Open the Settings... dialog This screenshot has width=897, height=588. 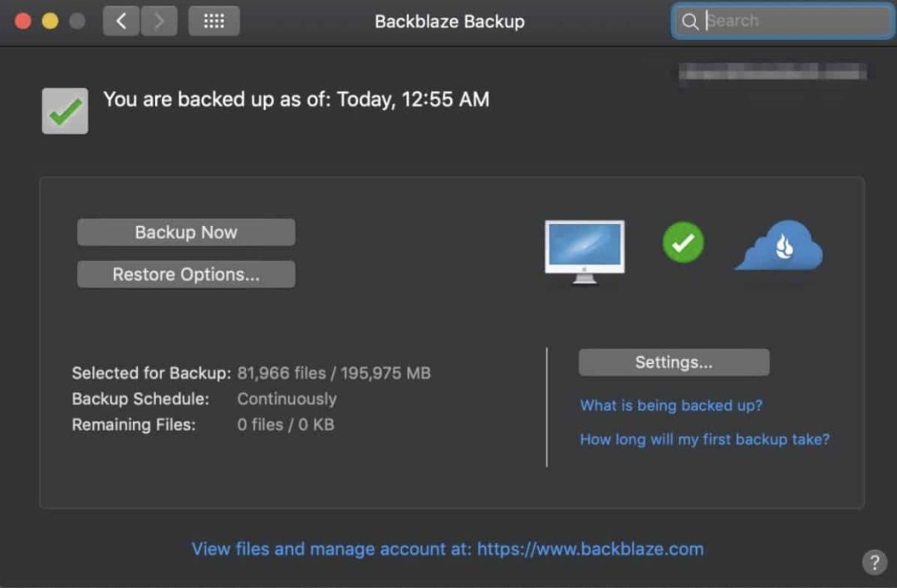pos(674,362)
